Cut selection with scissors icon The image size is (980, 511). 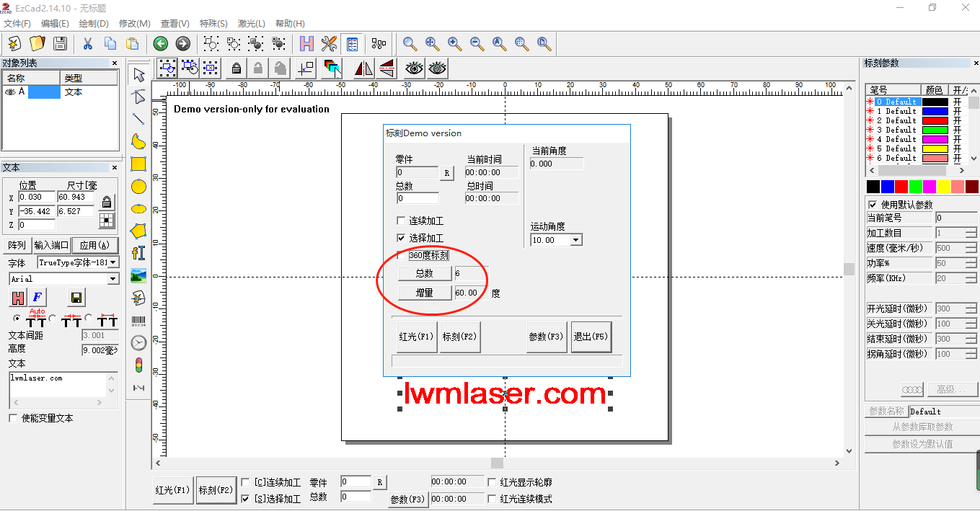(87, 43)
